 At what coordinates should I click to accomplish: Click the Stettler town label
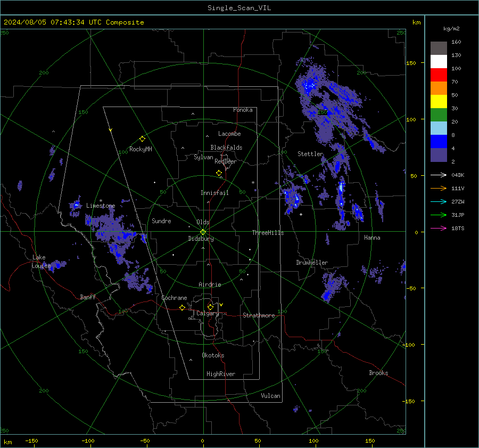click(x=310, y=154)
